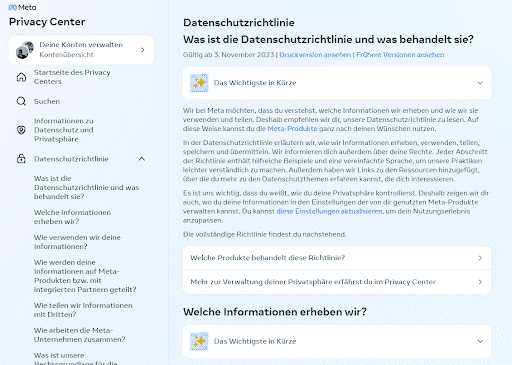Select Suchen in the sidebar
Image resolution: width=512 pixels, height=365 pixels.
[47, 101]
